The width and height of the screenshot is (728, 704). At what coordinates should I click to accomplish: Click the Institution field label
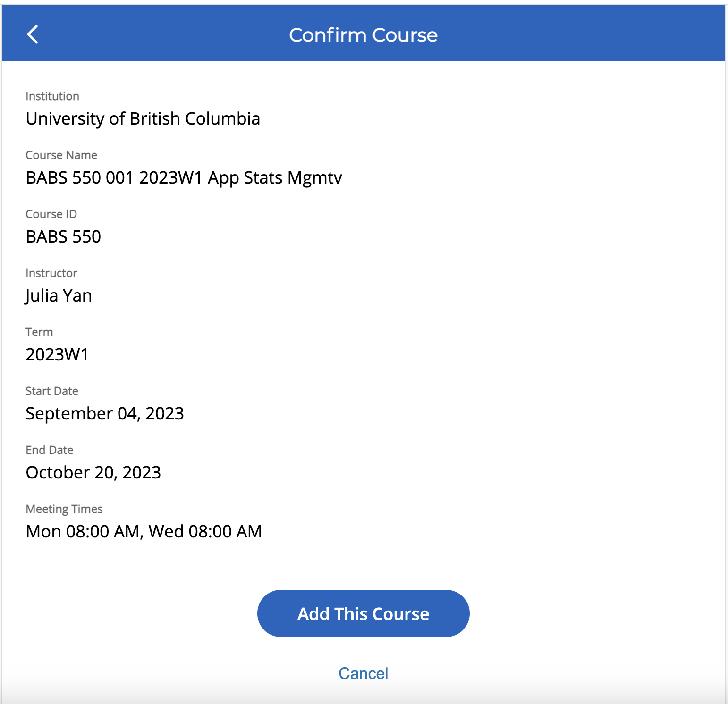pos(52,96)
